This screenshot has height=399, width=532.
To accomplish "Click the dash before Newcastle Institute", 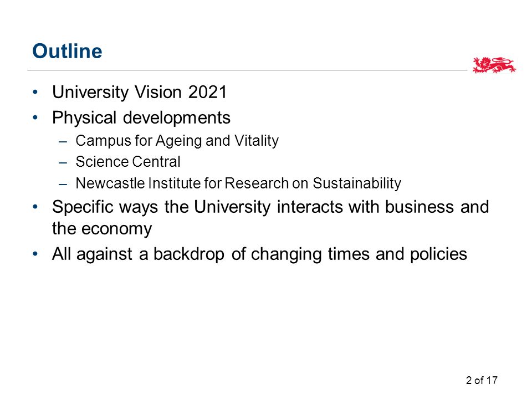I will pyautogui.click(x=63, y=184).
